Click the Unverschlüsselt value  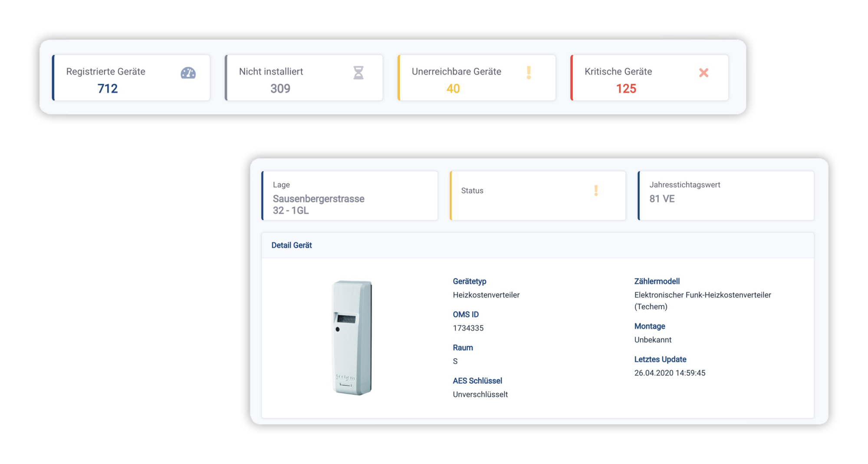pyautogui.click(x=480, y=394)
